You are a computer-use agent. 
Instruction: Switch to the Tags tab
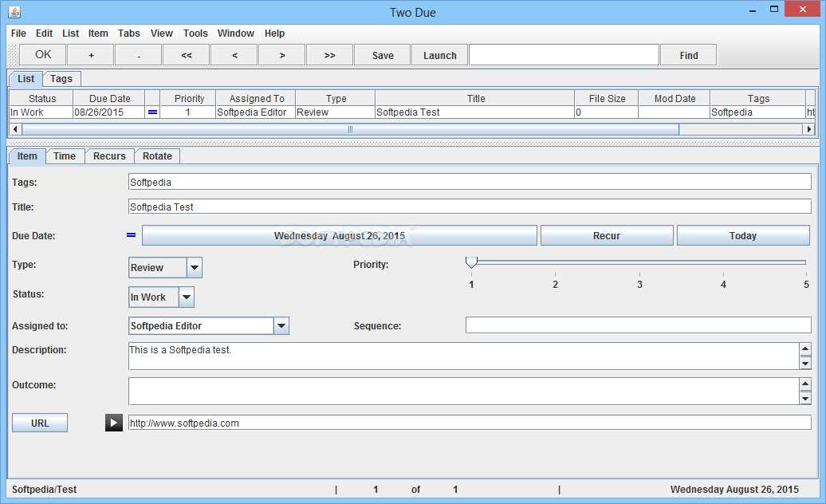[61, 79]
